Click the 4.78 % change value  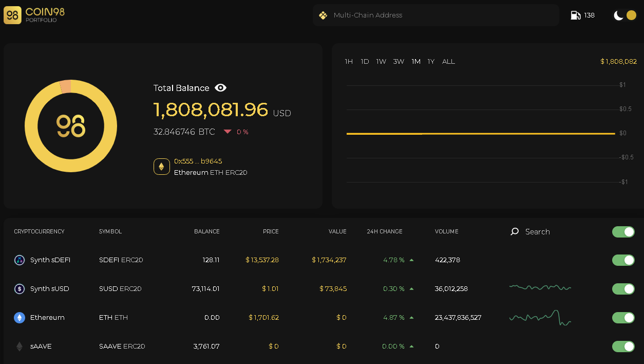393,260
